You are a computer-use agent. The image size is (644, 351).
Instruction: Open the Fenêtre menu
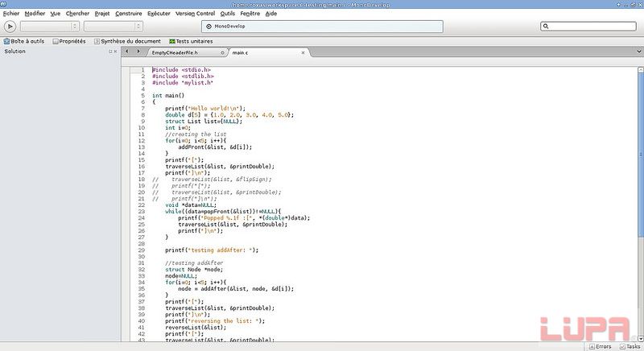pos(250,14)
